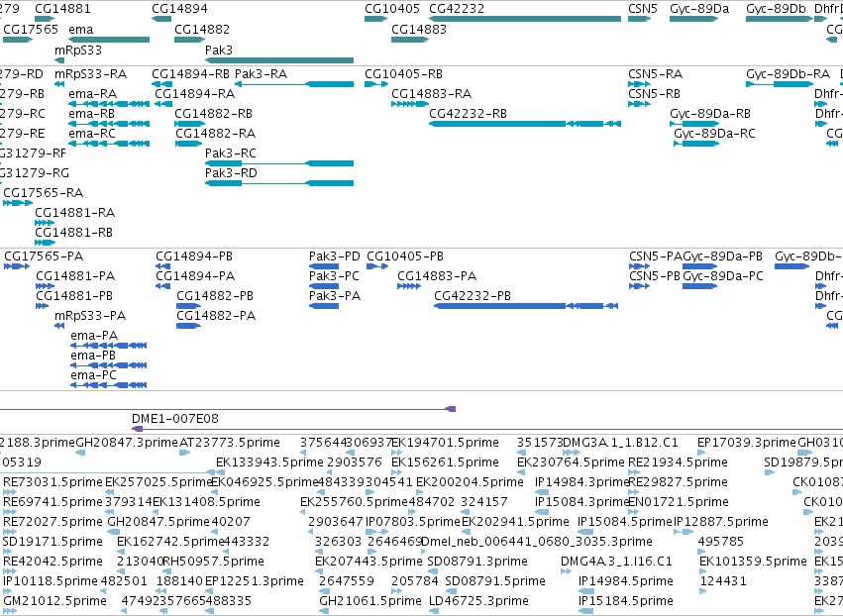This screenshot has height=616, width=843.
Task: Select the EN01721.5prime EST label
Action: [x=679, y=502]
